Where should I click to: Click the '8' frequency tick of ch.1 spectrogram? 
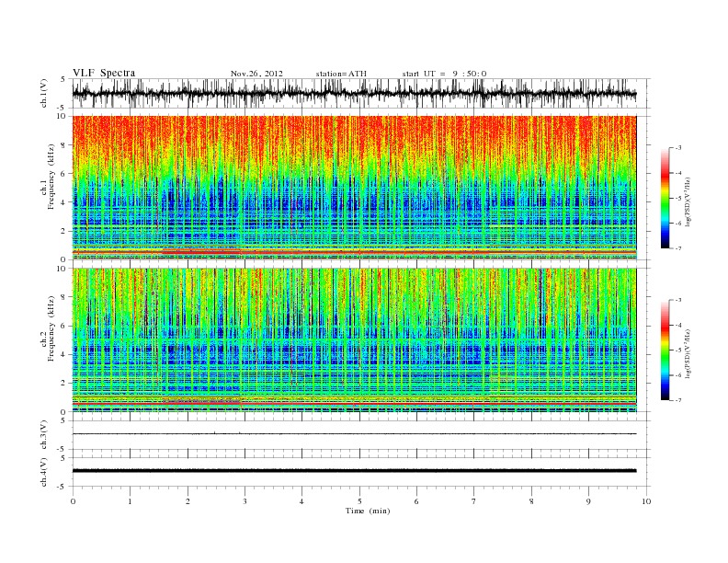(x=64, y=145)
